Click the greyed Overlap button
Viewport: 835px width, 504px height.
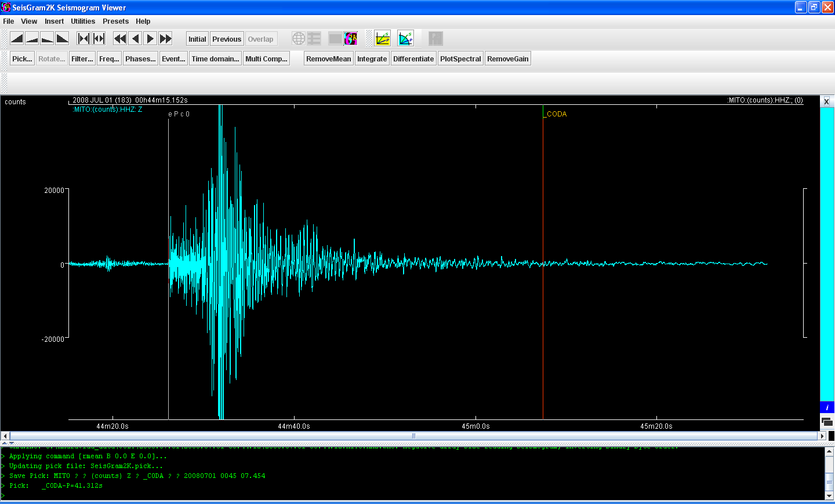pos(260,39)
